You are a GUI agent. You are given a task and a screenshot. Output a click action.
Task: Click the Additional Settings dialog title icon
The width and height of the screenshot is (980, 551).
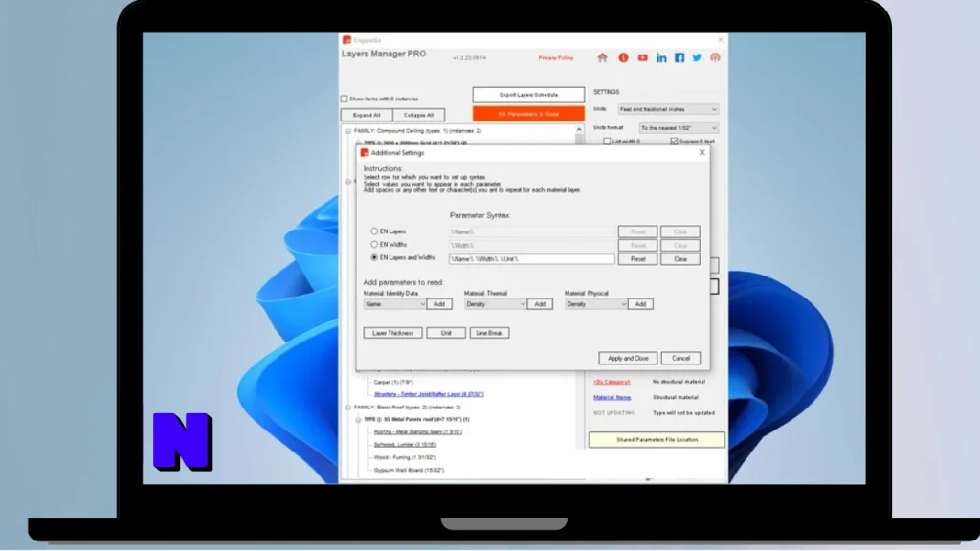click(365, 152)
